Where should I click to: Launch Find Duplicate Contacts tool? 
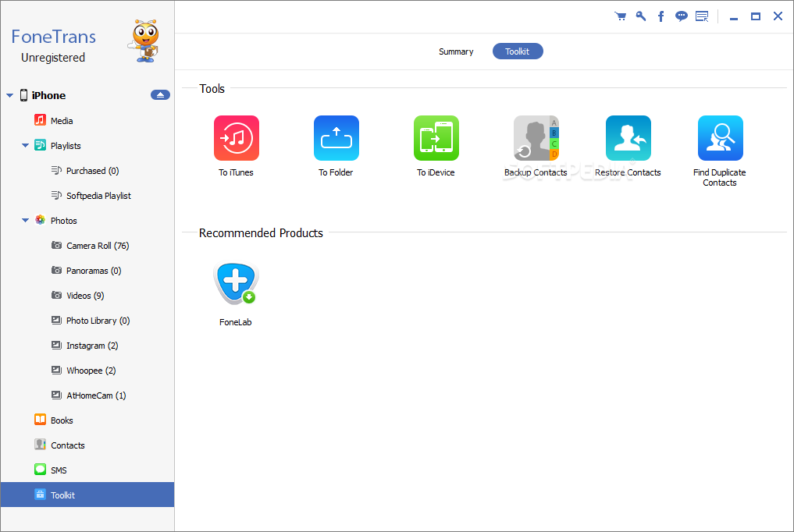pos(720,138)
